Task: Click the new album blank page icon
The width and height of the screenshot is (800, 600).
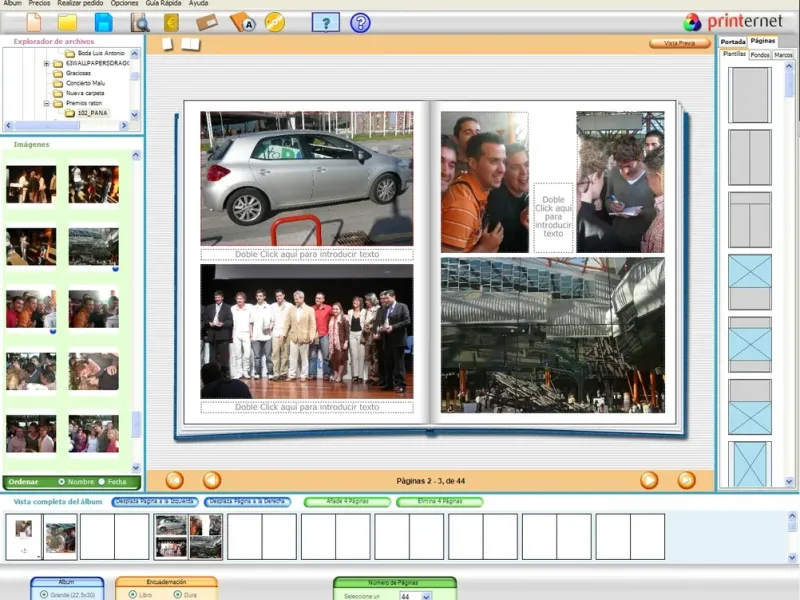Action: (34, 22)
